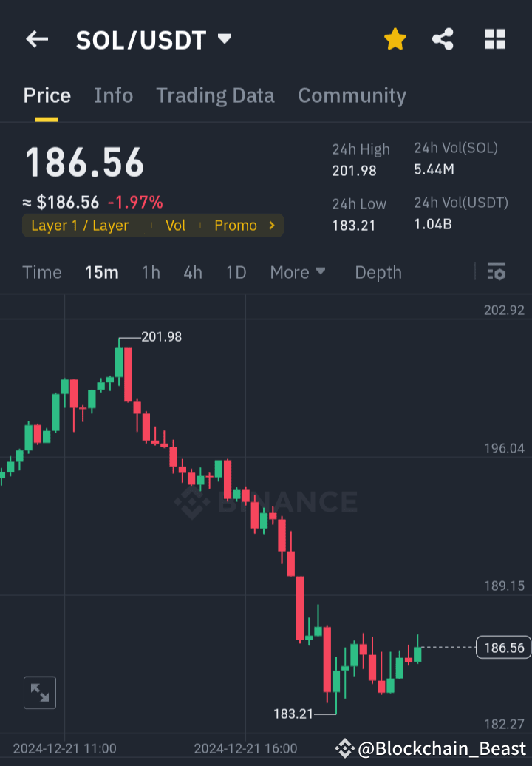The height and width of the screenshot is (766, 532).
Task: Open the share icon
Action: pos(443,40)
